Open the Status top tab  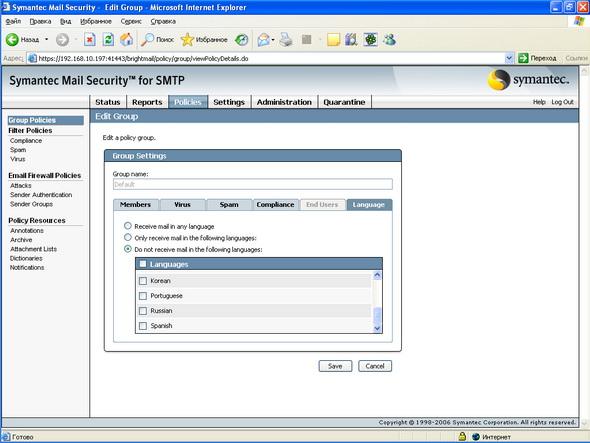(108, 102)
